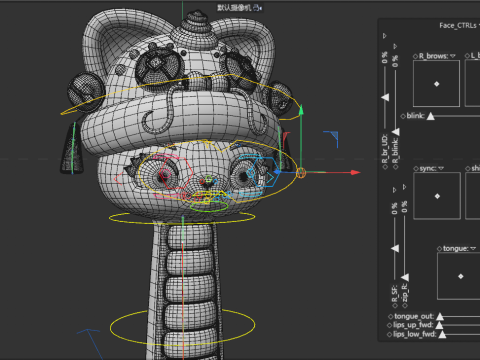Click the lips_up_fwd label text
Image resolution: width=480 pixels, height=360 pixels.
click(413, 325)
